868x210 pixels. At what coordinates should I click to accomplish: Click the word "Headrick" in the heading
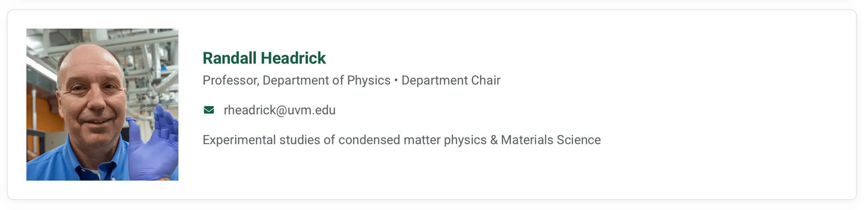293,58
